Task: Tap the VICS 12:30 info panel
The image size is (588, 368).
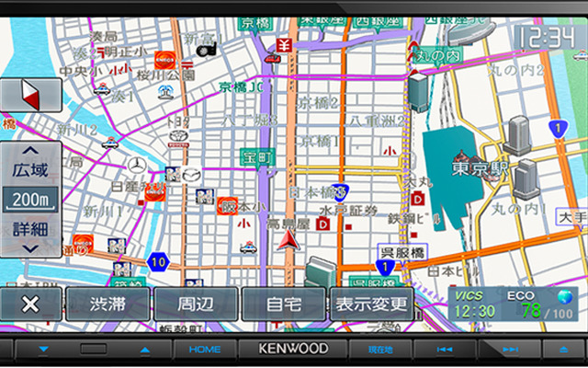Action: click(x=475, y=305)
